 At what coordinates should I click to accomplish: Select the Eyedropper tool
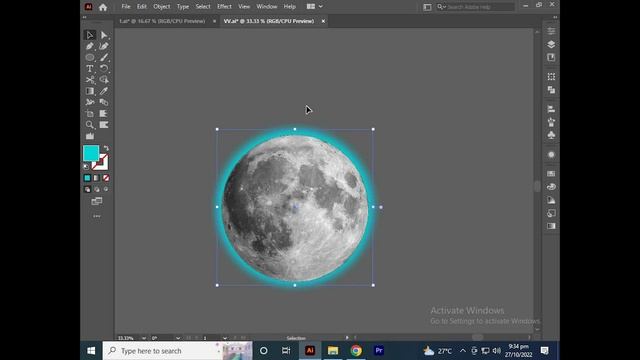click(x=104, y=91)
